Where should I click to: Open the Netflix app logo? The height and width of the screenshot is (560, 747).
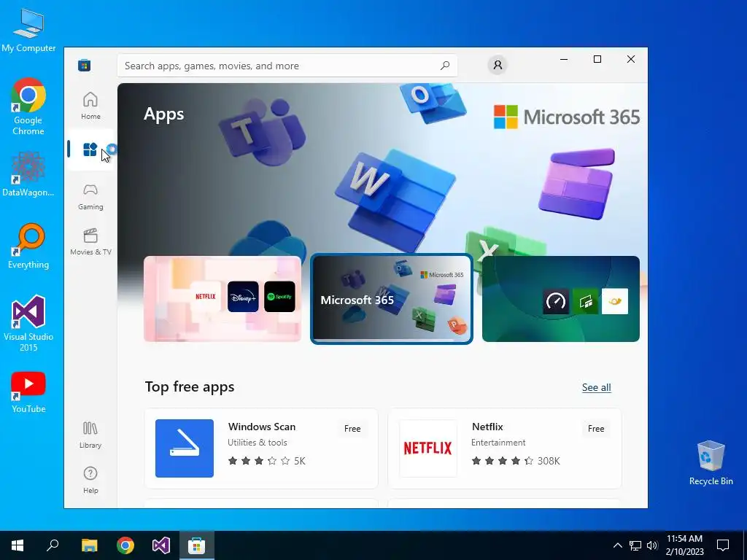427,448
